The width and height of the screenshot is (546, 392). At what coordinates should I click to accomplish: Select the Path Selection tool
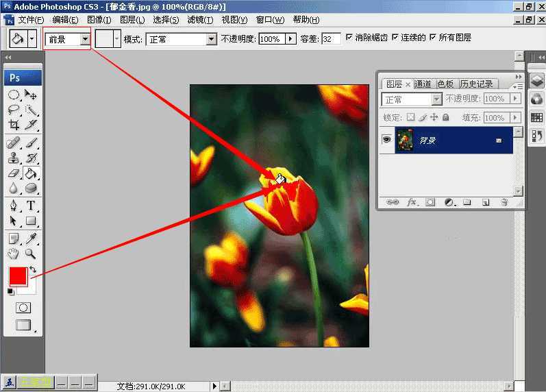[14, 221]
